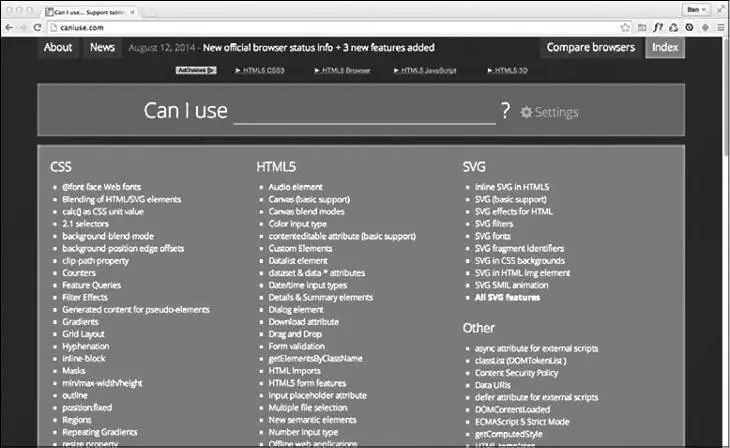Open Custom Elements link

click(300, 248)
